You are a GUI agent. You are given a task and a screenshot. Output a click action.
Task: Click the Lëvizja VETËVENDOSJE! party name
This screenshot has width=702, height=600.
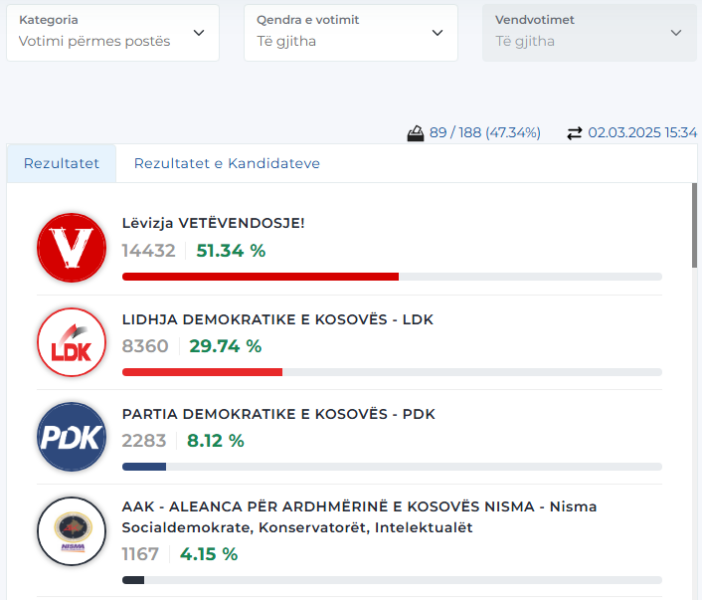point(213,223)
